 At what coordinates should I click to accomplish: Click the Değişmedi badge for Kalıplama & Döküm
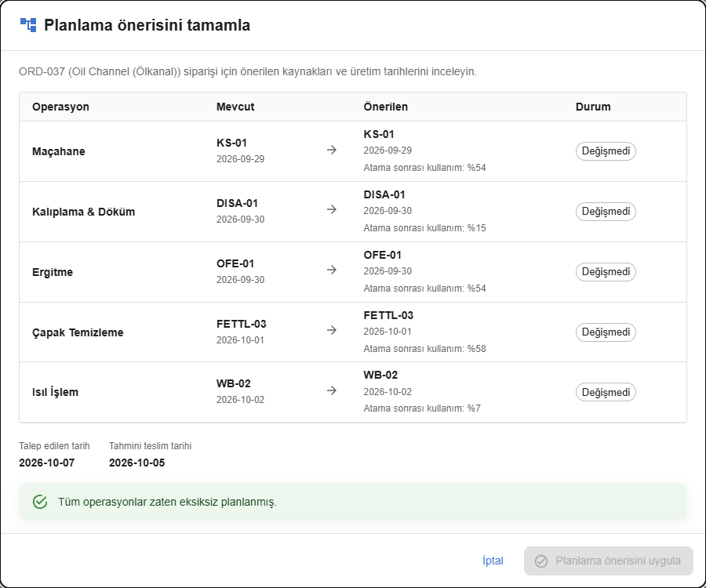(606, 212)
